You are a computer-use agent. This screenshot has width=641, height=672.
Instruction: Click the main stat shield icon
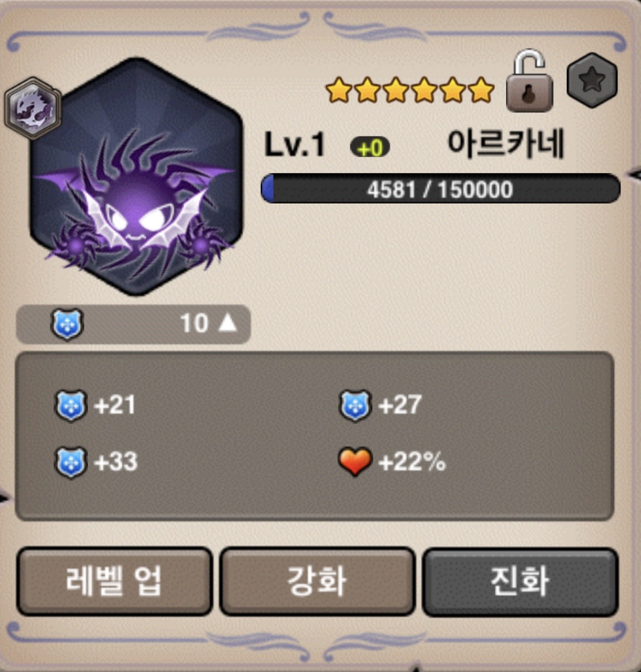click(67, 325)
